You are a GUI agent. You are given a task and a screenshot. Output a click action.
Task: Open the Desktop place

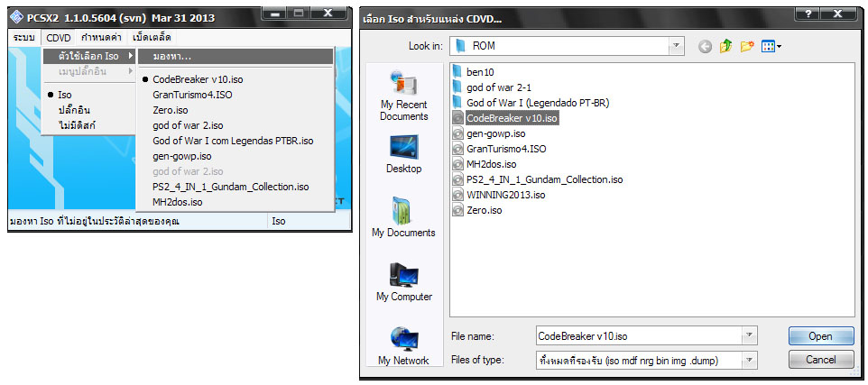[404, 154]
